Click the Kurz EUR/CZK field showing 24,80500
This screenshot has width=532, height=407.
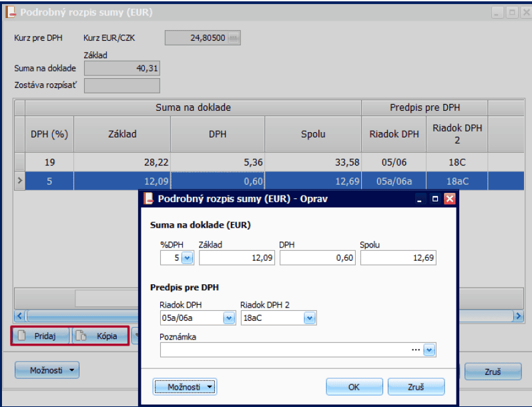click(x=203, y=37)
